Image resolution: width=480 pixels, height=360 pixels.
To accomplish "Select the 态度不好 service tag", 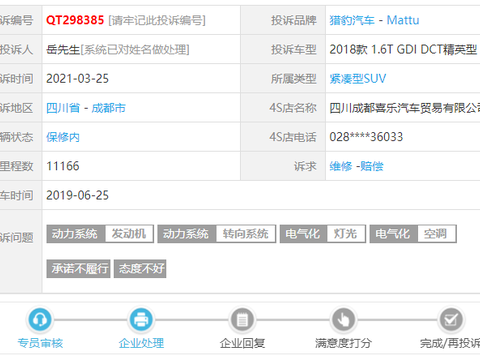I will pyautogui.click(x=140, y=269).
